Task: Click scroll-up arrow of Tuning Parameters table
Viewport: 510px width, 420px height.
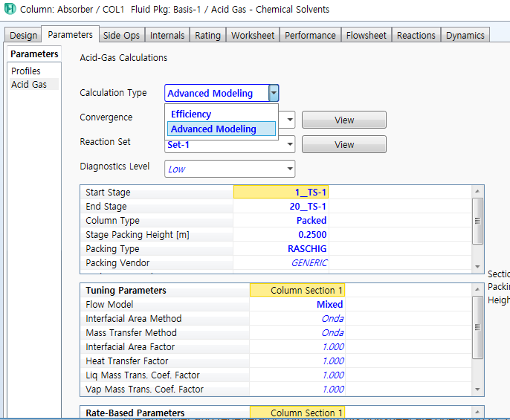Action: click(477, 289)
